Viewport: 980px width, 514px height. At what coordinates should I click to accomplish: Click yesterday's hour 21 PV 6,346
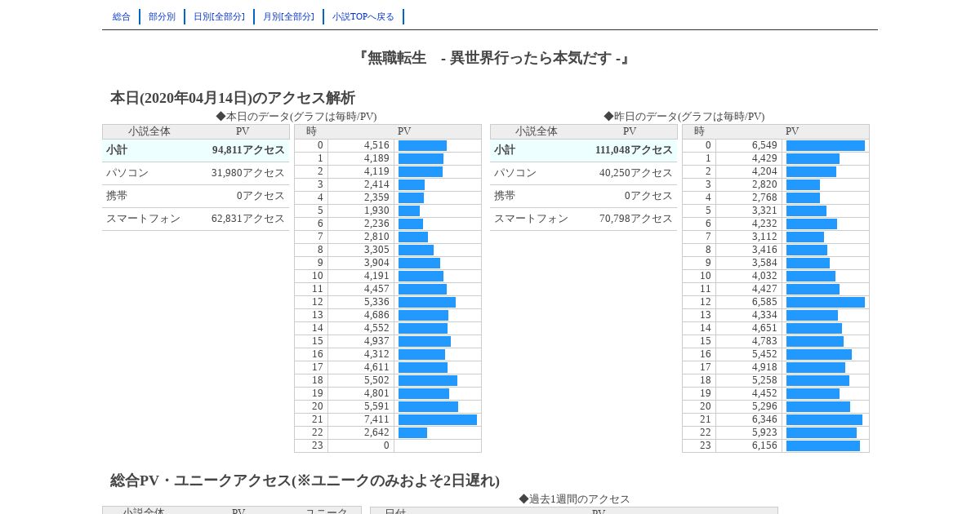pyautogui.click(x=764, y=419)
